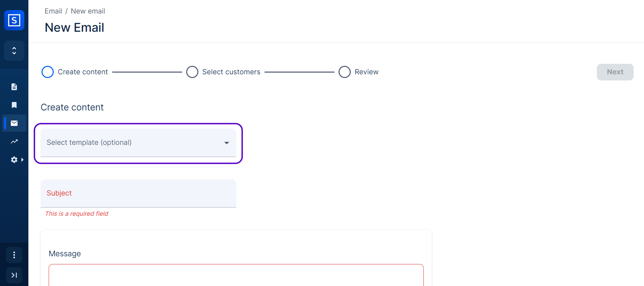Select the Review step circle
The height and width of the screenshot is (286, 644).
[x=344, y=72]
